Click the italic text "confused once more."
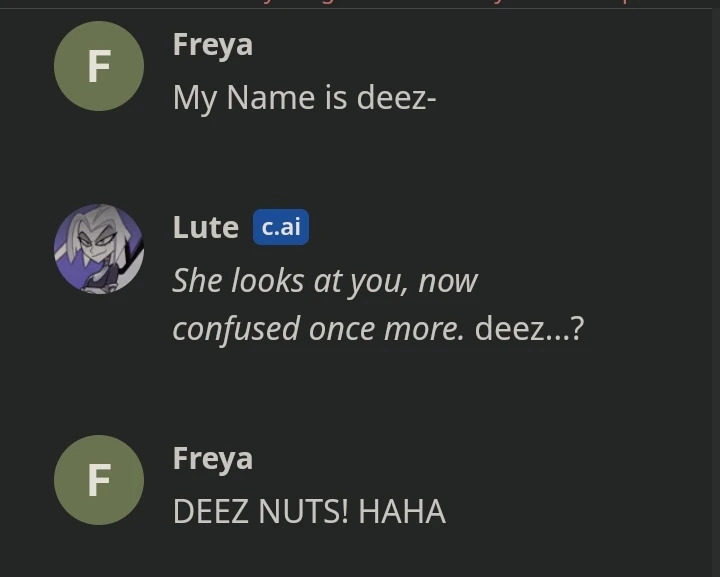This screenshot has height=577, width=720. click(318, 330)
